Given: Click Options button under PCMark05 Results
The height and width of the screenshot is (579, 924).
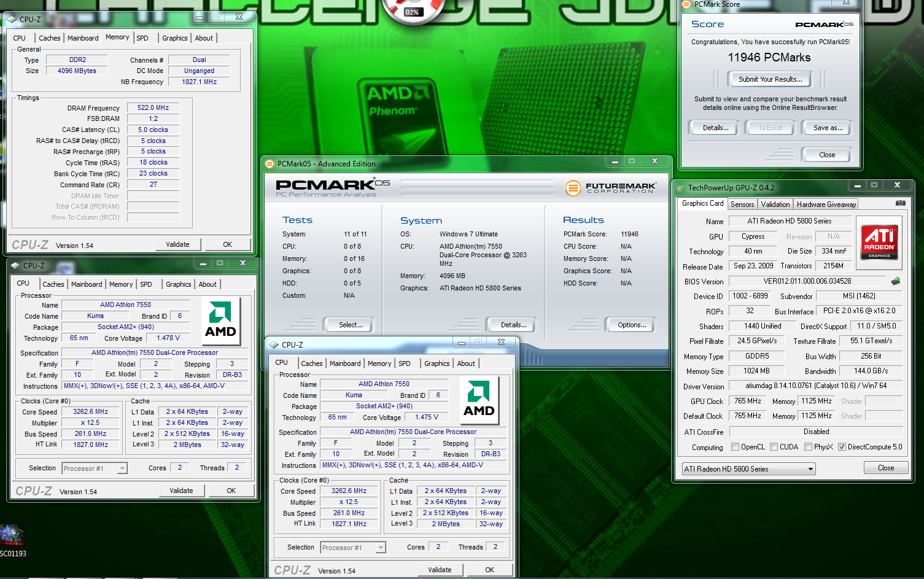Looking at the screenshot, I should tap(632, 325).
